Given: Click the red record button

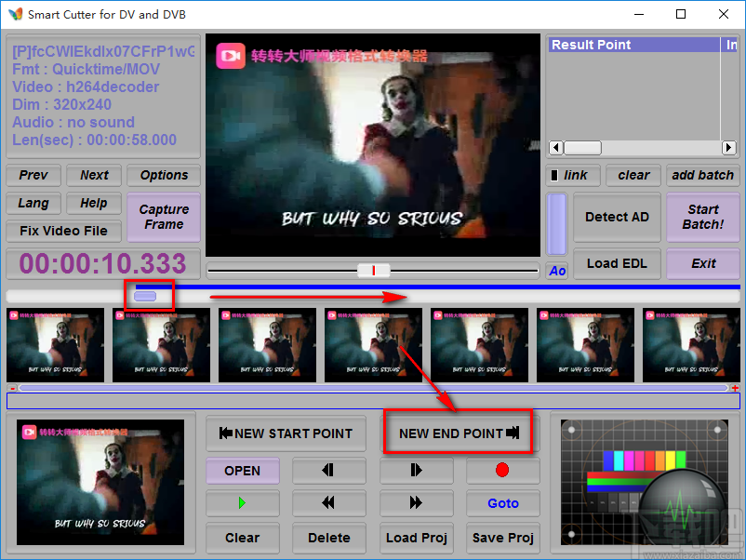Looking at the screenshot, I should click(x=502, y=471).
